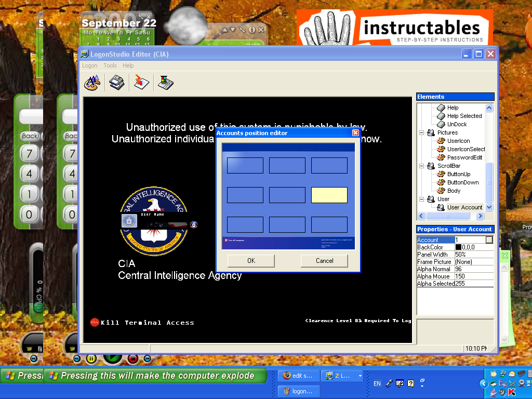The width and height of the screenshot is (532, 399).
Task: Click the moon widget up triangle
Action: pos(224,30)
